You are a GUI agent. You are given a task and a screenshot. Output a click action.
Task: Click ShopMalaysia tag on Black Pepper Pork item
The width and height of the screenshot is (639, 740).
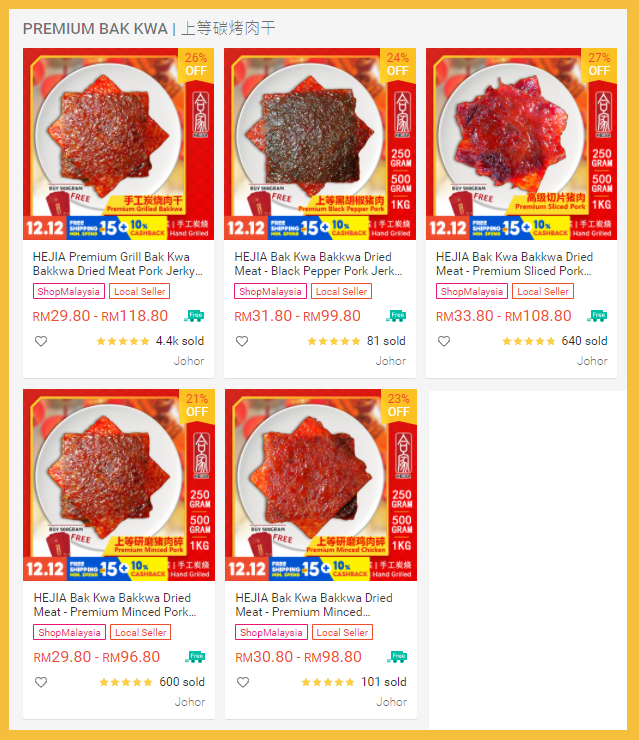click(x=270, y=291)
